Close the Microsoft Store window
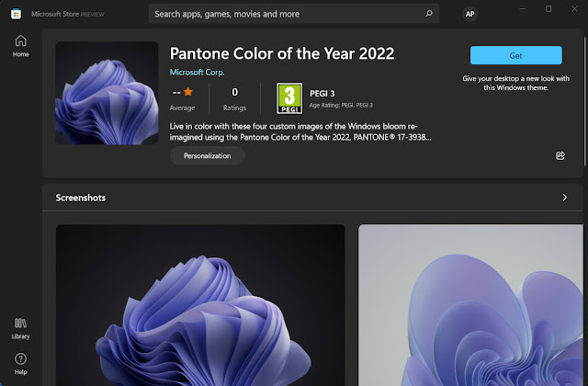Image resolution: width=588 pixels, height=386 pixels. tap(574, 8)
